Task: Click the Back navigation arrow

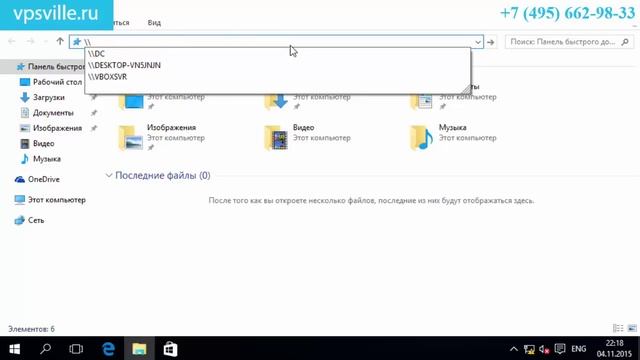Action: pos(12,41)
